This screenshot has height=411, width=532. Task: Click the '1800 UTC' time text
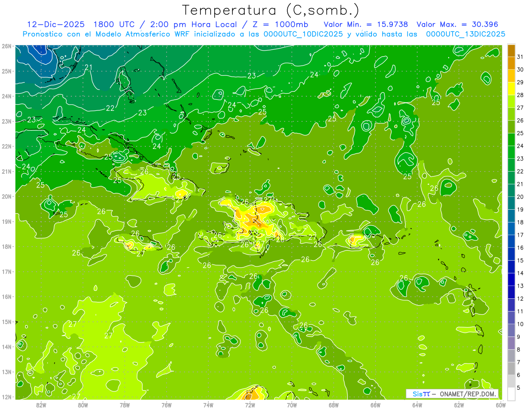point(114,24)
